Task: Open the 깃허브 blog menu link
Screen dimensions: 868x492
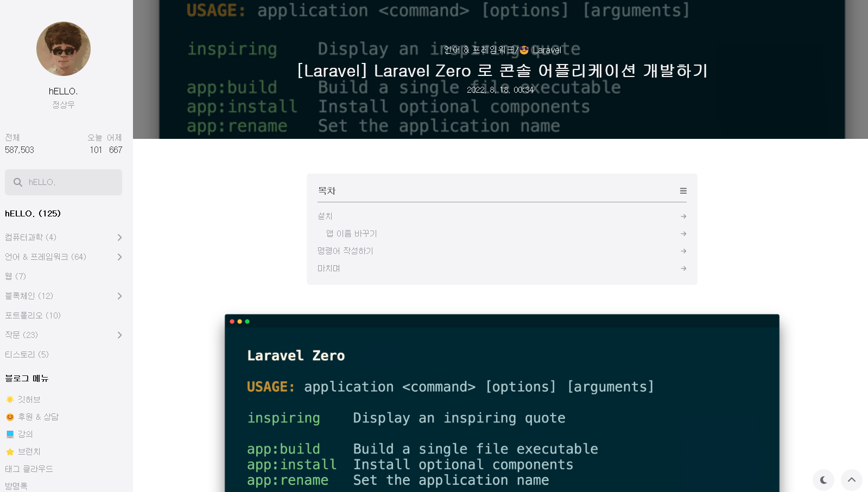Action: point(29,399)
